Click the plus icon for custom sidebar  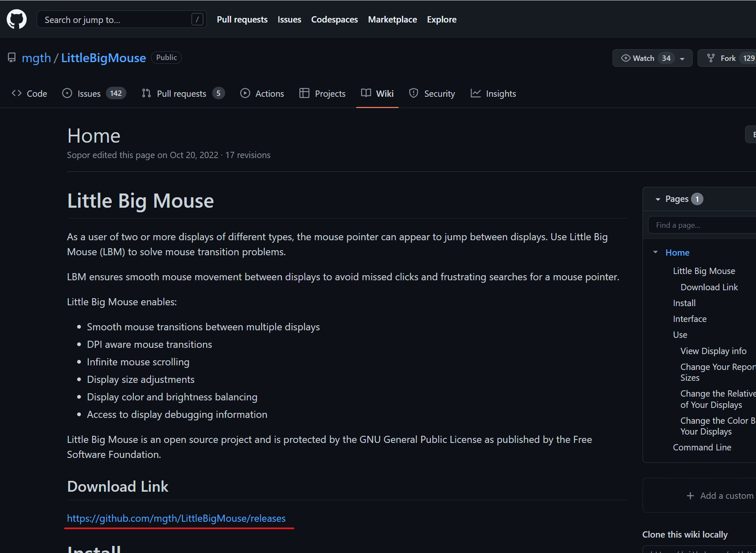tap(691, 495)
